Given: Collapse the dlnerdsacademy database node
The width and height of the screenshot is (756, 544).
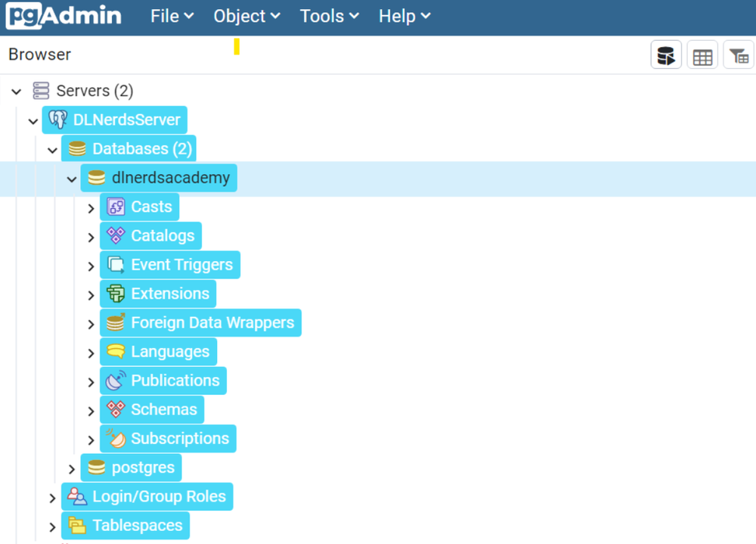Looking at the screenshot, I should [x=71, y=179].
